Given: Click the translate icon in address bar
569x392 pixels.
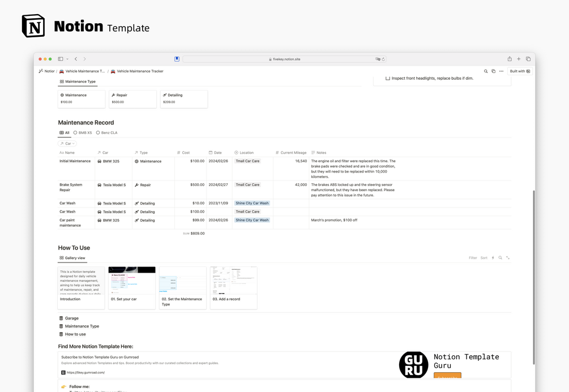Looking at the screenshot, I should pyautogui.click(x=378, y=59).
